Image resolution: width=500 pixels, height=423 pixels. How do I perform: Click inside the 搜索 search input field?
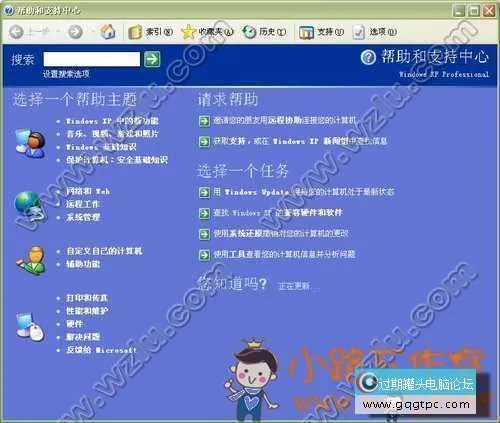click(x=92, y=59)
